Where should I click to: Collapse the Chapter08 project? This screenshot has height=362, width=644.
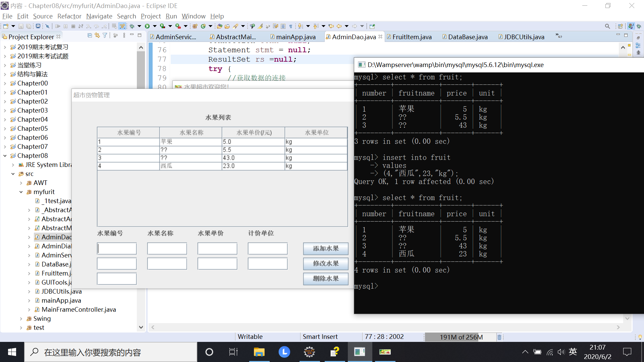5,156
